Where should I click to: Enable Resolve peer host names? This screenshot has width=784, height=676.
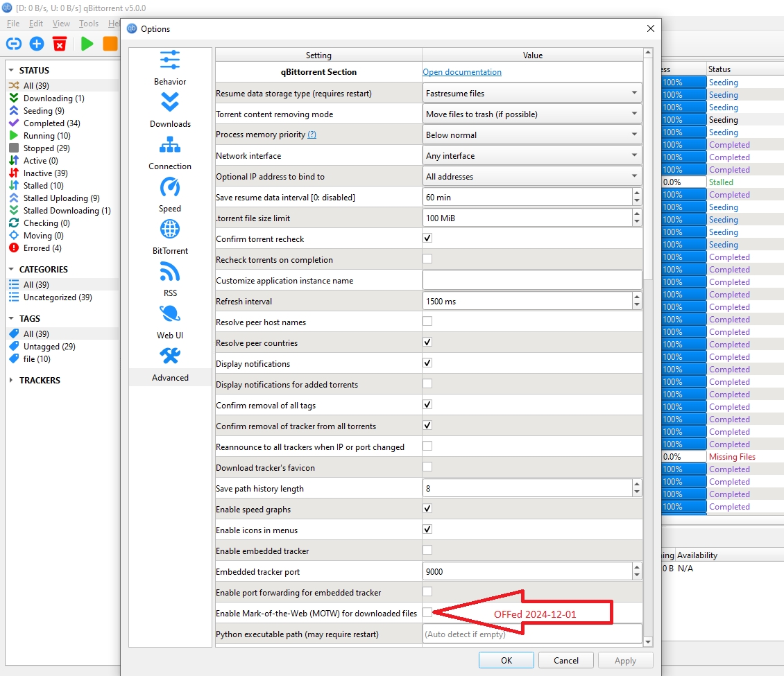(427, 321)
